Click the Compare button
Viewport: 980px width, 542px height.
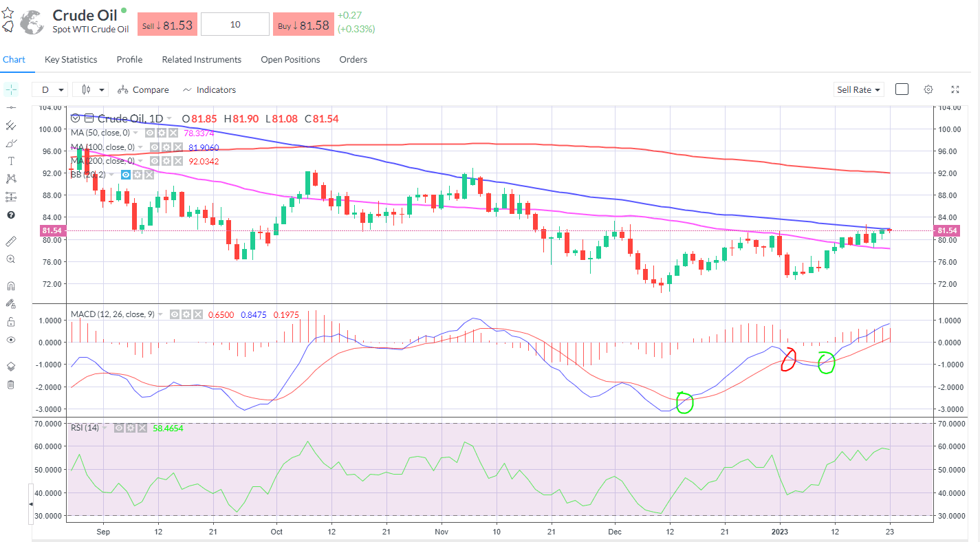(x=143, y=89)
